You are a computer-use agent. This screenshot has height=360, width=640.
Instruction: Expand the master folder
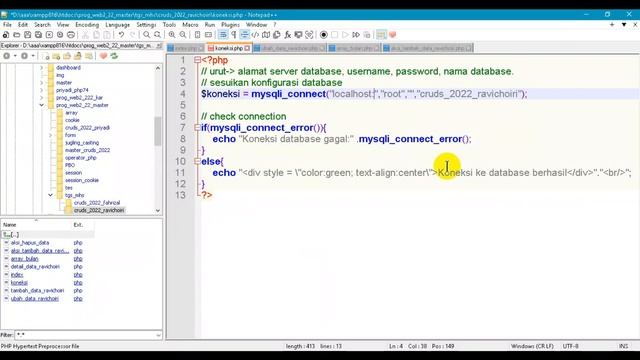41,82
